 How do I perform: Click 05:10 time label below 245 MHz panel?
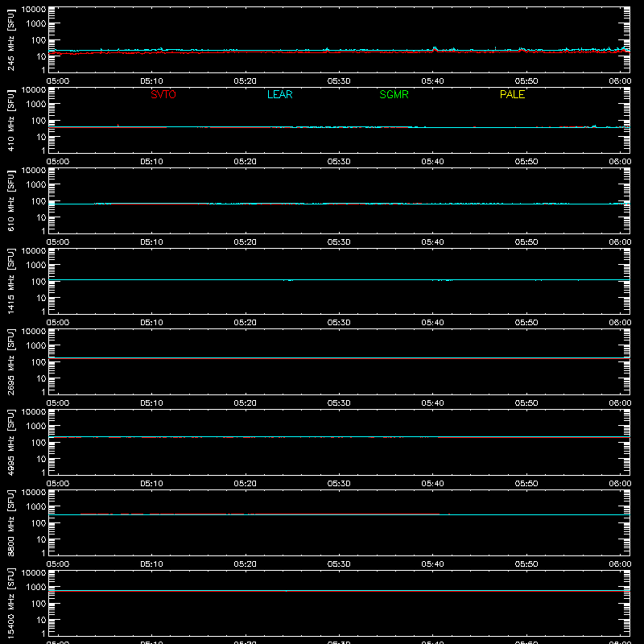(151, 81)
